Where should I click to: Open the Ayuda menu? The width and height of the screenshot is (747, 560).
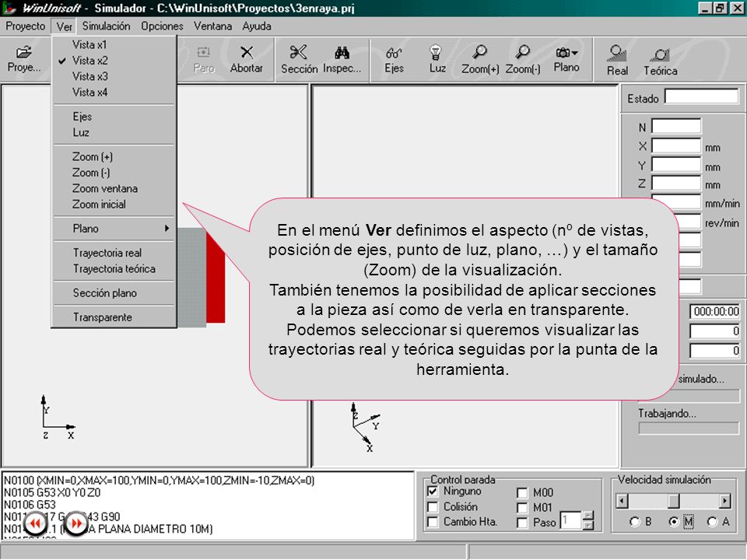coord(256,26)
